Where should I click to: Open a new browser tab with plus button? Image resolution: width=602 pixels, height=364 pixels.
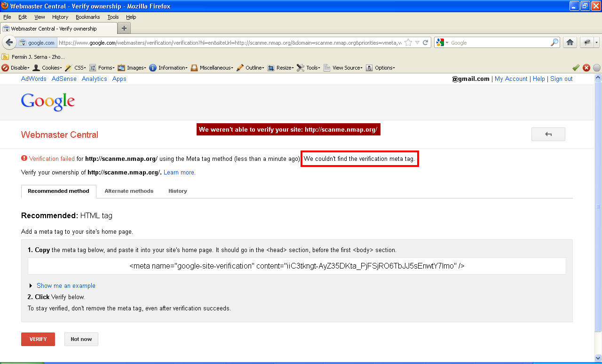coord(124,28)
